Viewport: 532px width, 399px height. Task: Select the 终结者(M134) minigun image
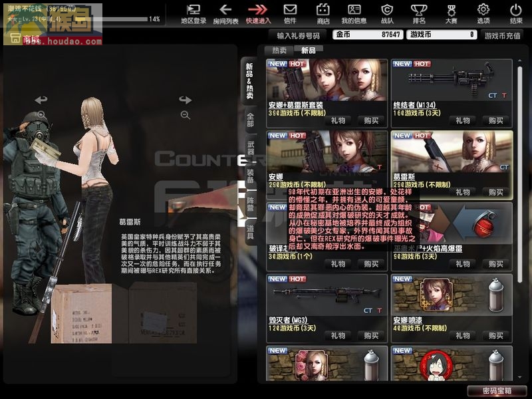point(452,80)
